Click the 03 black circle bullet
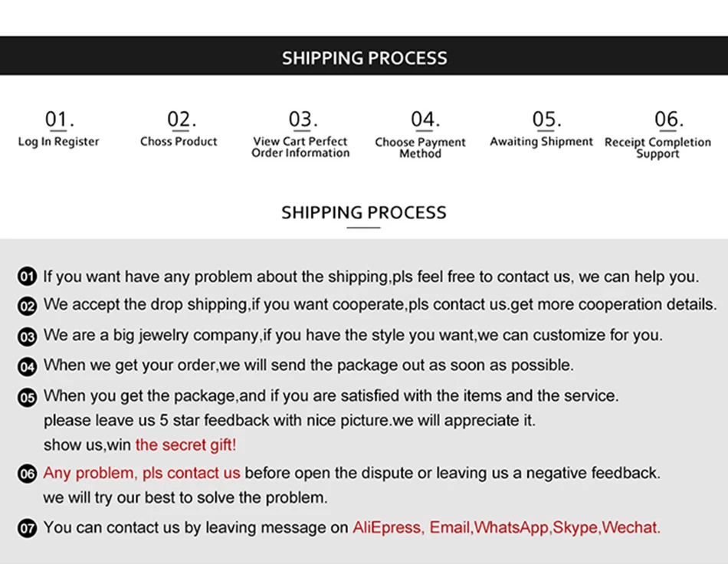Image resolution: width=728 pixels, height=587 pixels. (27, 336)
